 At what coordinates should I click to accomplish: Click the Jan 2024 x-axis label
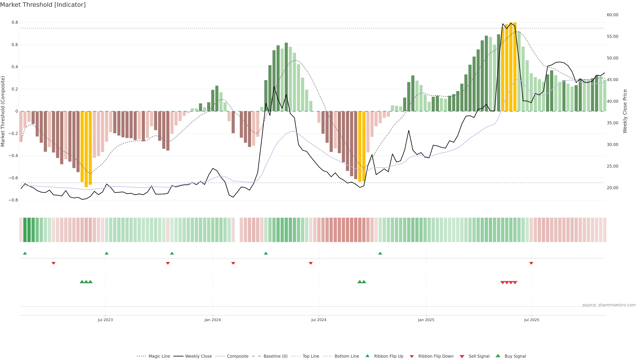pyautogui.click(x=212, y=320)
